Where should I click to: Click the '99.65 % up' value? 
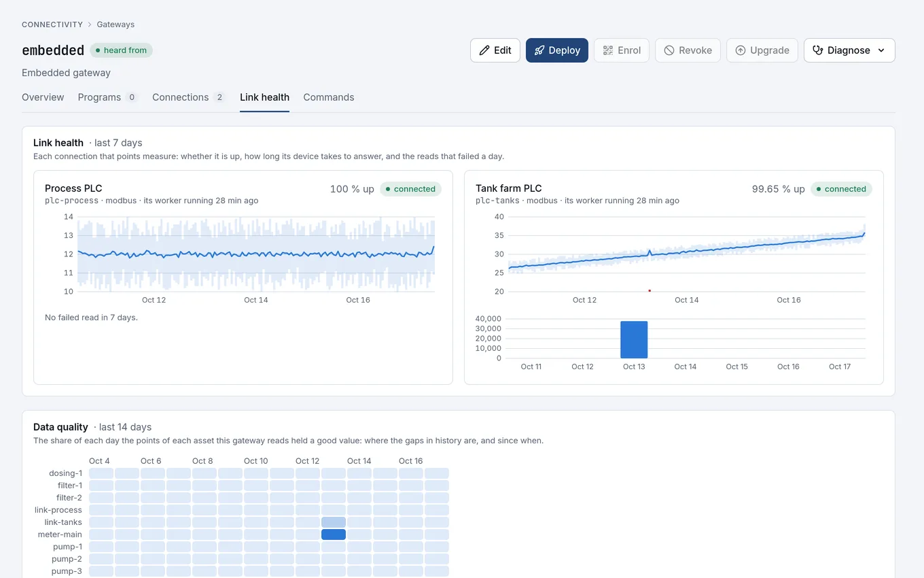(779, 189)
